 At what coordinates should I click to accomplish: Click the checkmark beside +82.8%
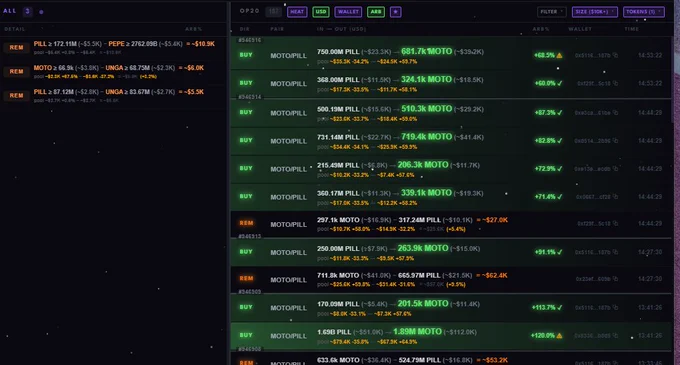click(560, 141)
